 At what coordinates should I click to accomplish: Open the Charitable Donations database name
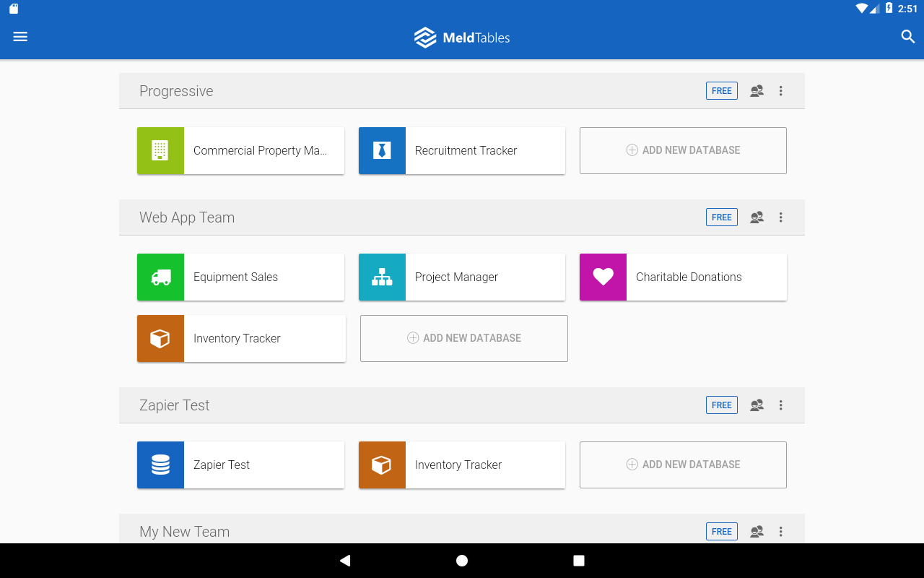click(x=689, y=277)
